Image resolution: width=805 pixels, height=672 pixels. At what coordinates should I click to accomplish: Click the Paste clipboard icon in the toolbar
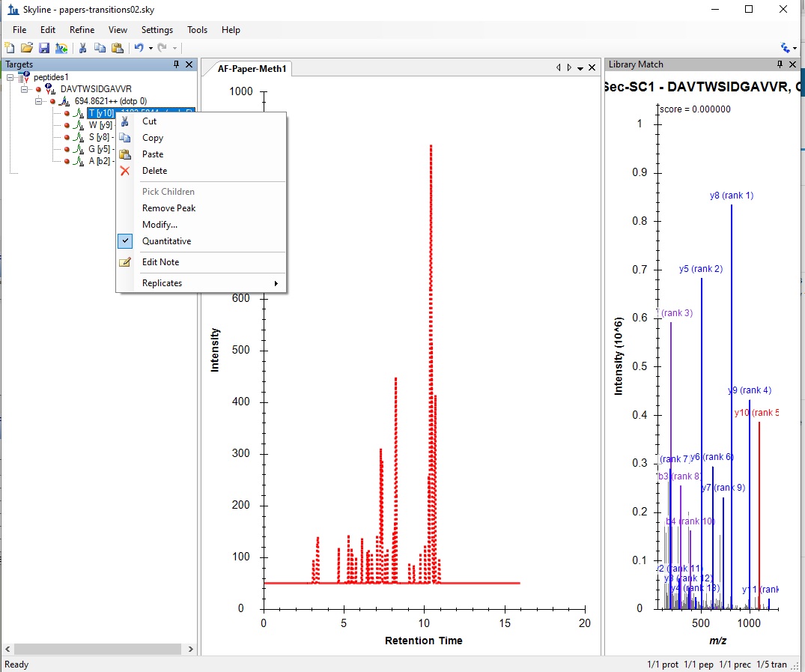click(x=117, y=48)
